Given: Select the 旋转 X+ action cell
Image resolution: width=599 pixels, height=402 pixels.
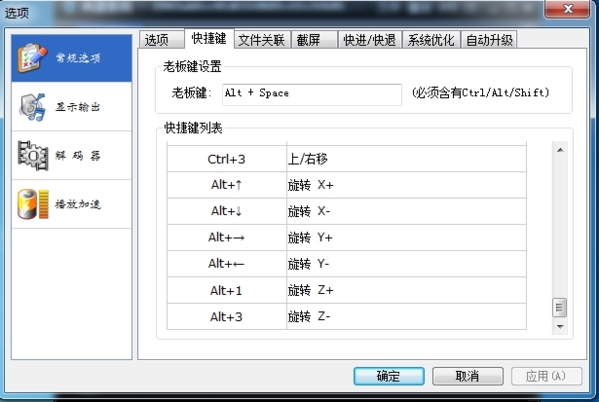Looking at the screenshot, I should point(406,185).
